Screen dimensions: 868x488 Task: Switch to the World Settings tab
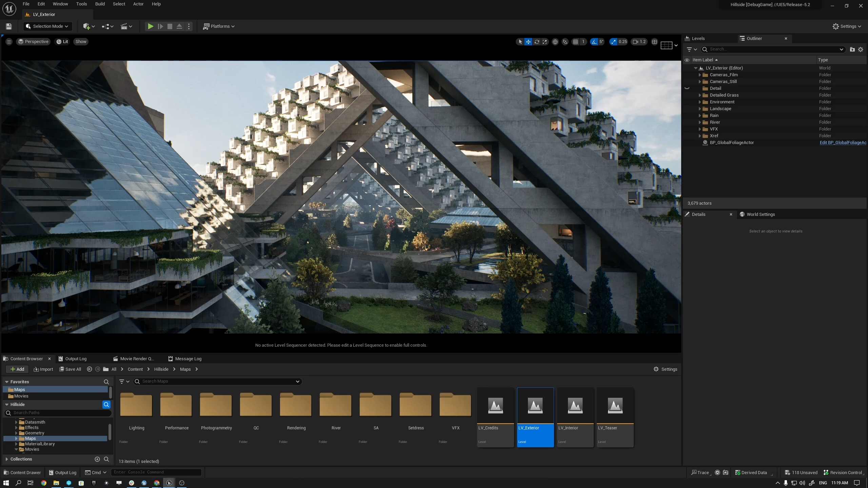pos(760,214)
